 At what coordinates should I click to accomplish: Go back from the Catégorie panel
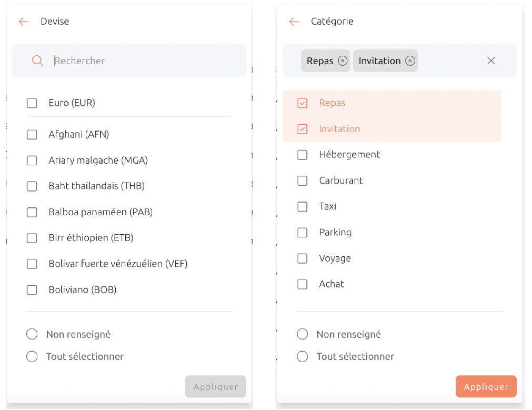point(294,22)
